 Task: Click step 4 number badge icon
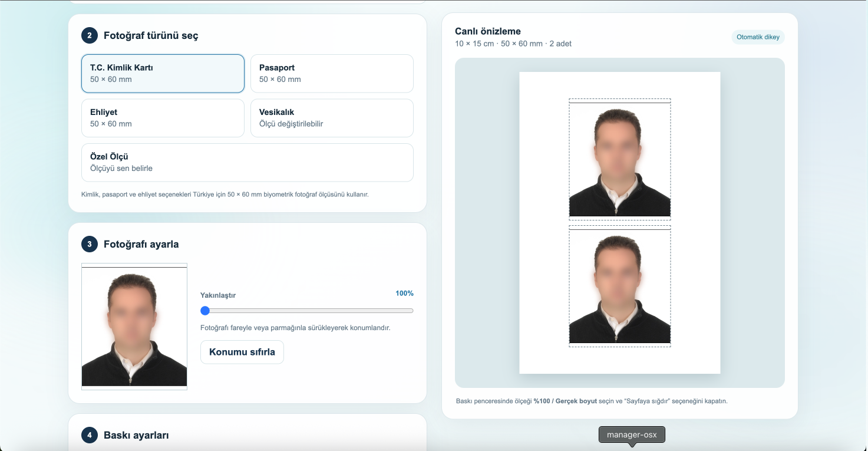tap(90, 435)
